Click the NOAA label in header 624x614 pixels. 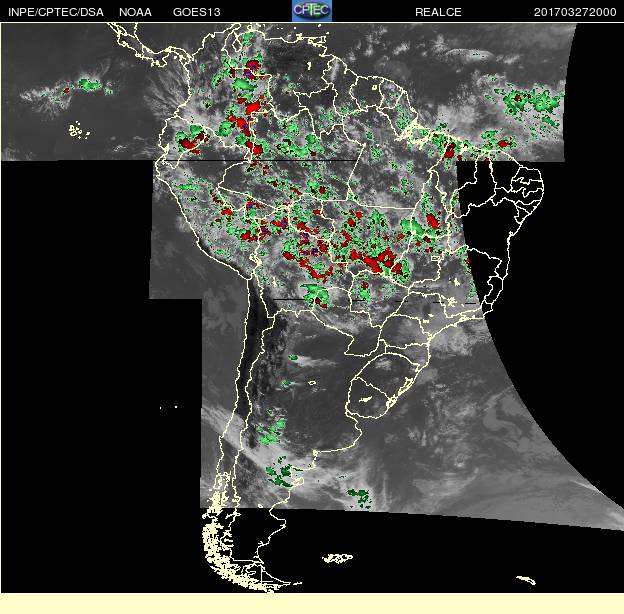135,12
